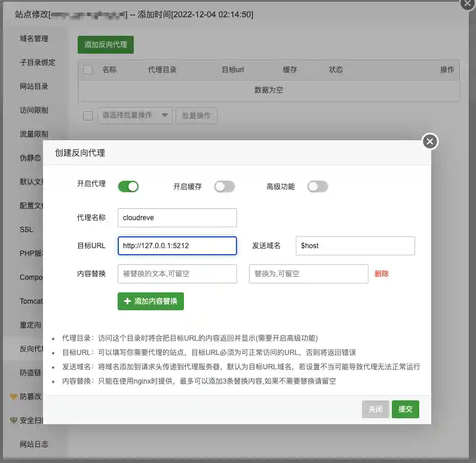Image resolution: width=476 pixels, height=463 pixels.
Task: Go to 防盗链 sidebar tab
Action: click(30, 373)
